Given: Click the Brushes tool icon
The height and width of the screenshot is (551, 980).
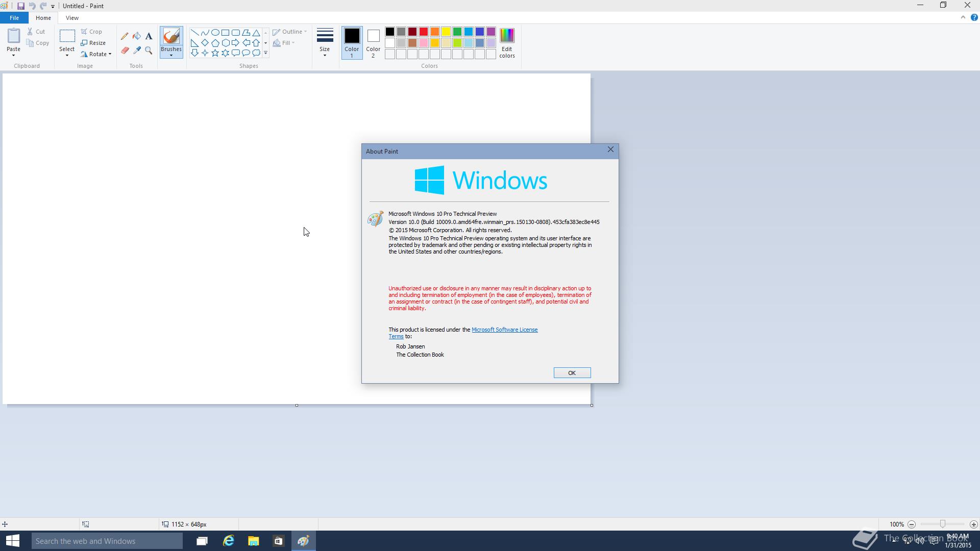Looking at the screenshot, I should coord(171,36).
